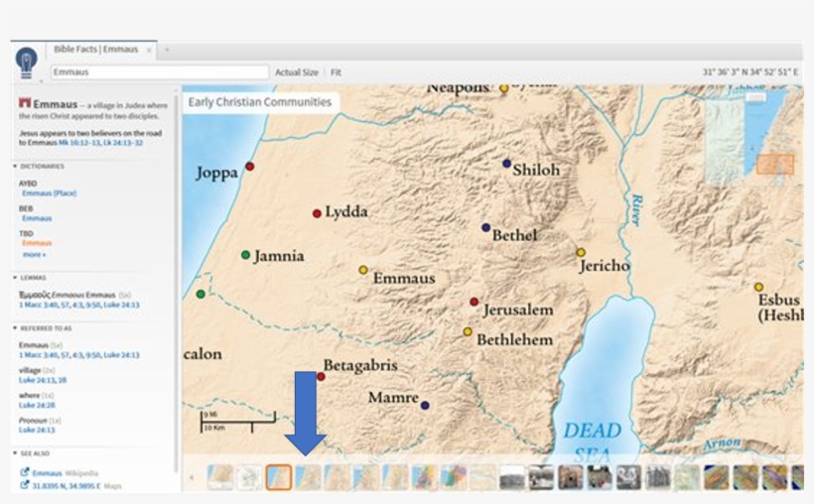Open village references Luke 24:13, 28

[x=43, y=380]
